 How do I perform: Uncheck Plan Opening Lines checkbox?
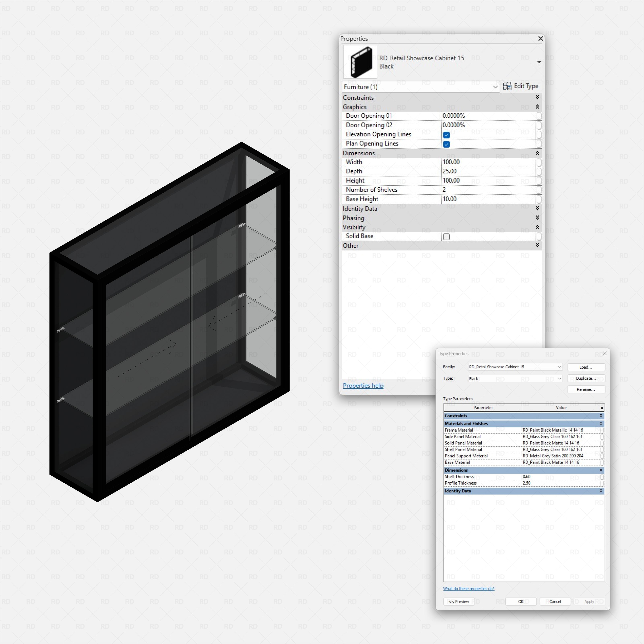[x=446, y=144]
